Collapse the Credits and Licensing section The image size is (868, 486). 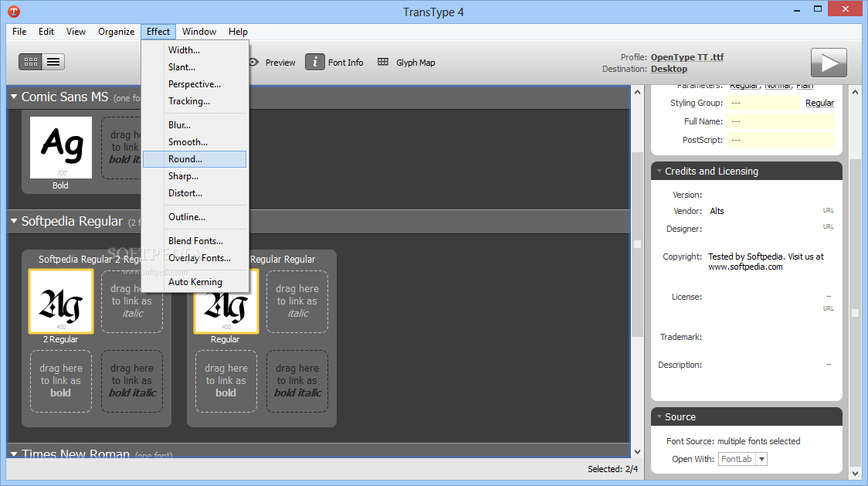click(659, 172)
